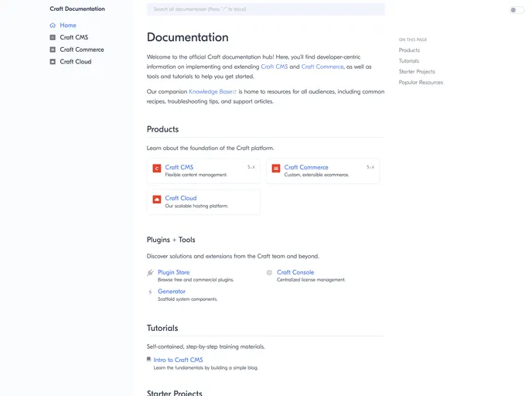Screen dimensions: 532x396
Task: Click the Plugins + Tools heading
Action: tap(171, 240)
